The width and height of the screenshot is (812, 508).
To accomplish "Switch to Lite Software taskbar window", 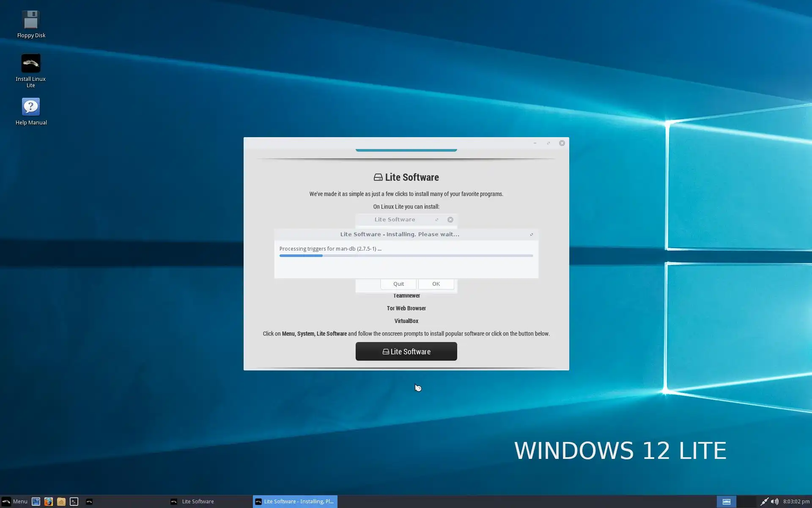I will click(x=198, y=502).
